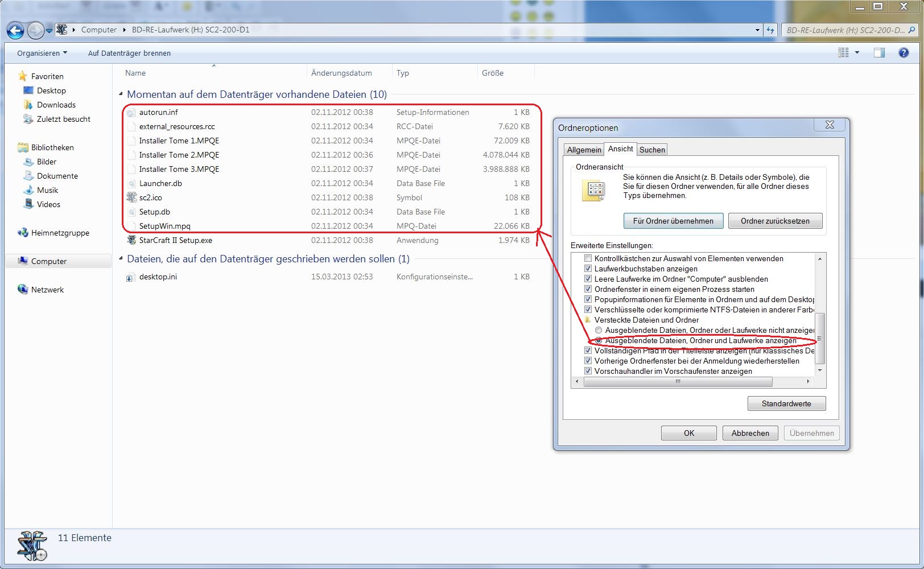Click the desktop.ini file icon

131,277
